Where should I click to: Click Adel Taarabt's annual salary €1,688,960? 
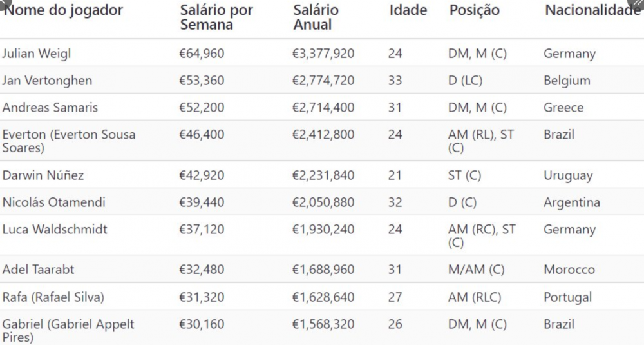coord(323,270)
